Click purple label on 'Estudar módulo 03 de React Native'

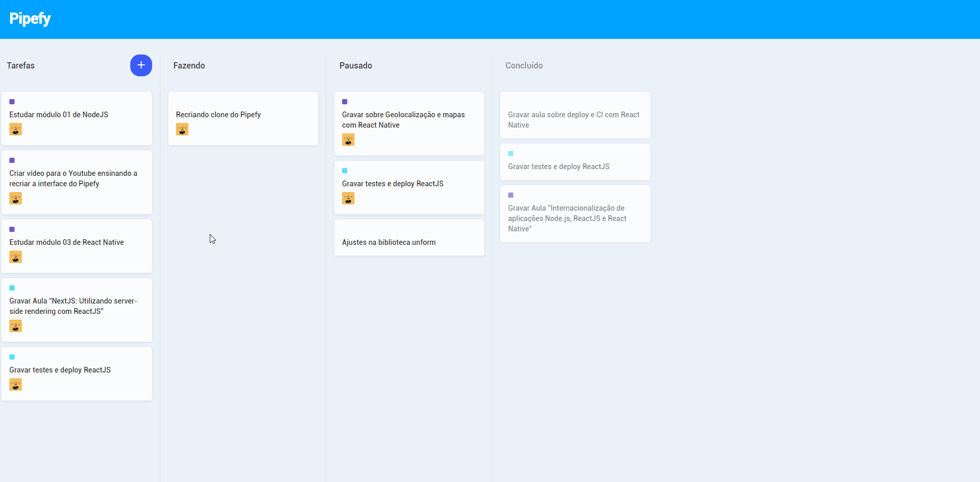[x=12, y=229]
